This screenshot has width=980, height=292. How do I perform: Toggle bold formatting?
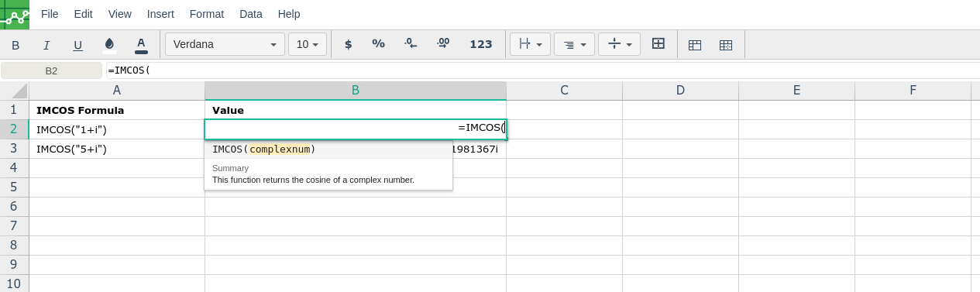(15, 45)
